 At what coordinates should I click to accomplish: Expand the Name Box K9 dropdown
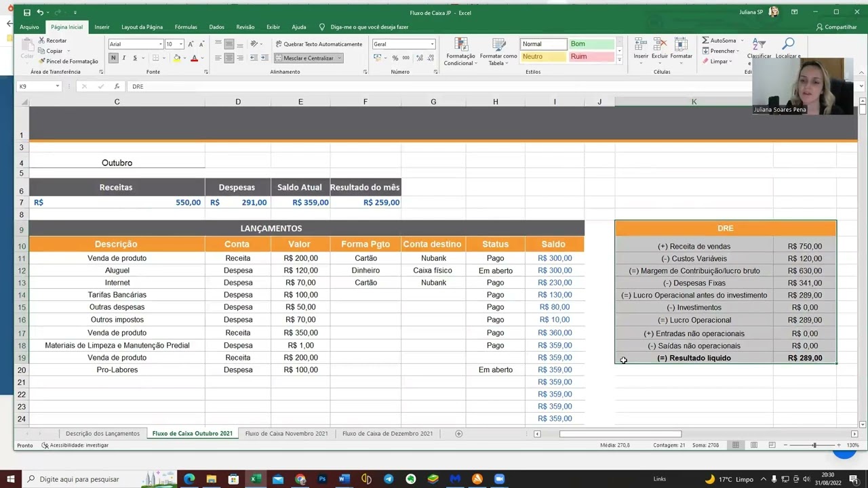pyautogui.click(x=58, y=86)
